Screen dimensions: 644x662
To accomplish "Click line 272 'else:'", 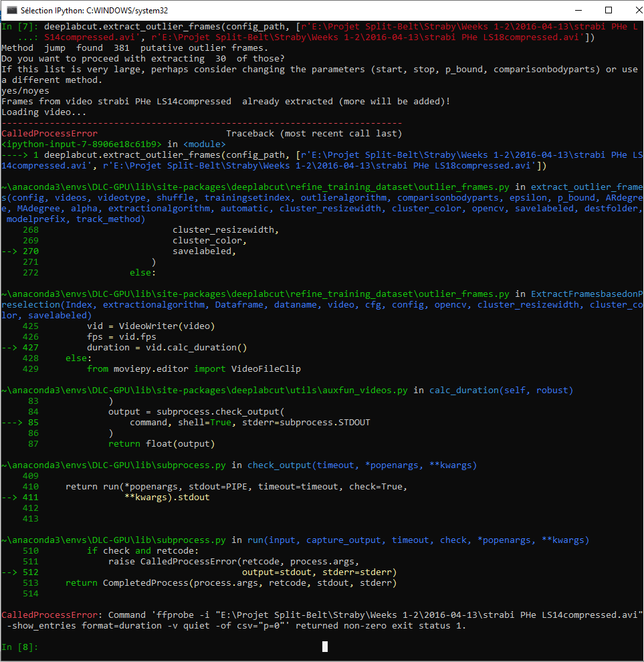I will pyautogui.click(x=89, y=273).
